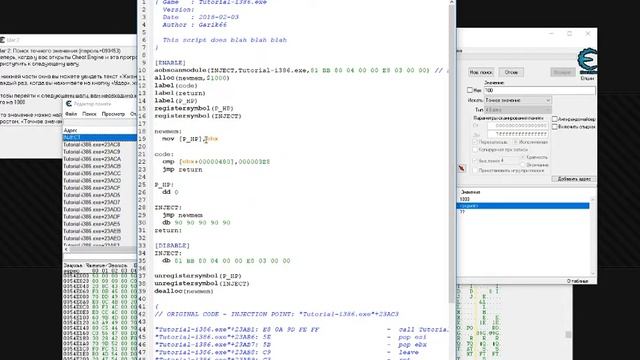Viewport: 640px width, 360px height.
Task: Toggle the Антирандомайзер checkbox
Action: (555, 119)
